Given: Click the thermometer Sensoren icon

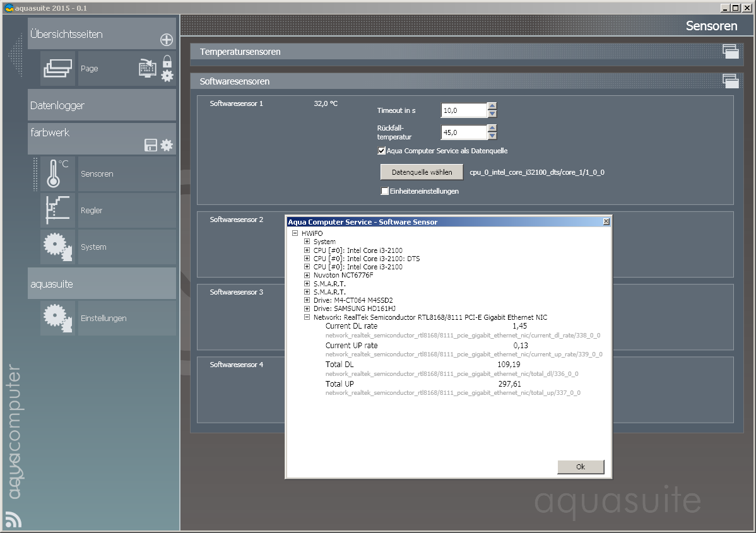Looking at the screenshot, I should tap(58, 173).
